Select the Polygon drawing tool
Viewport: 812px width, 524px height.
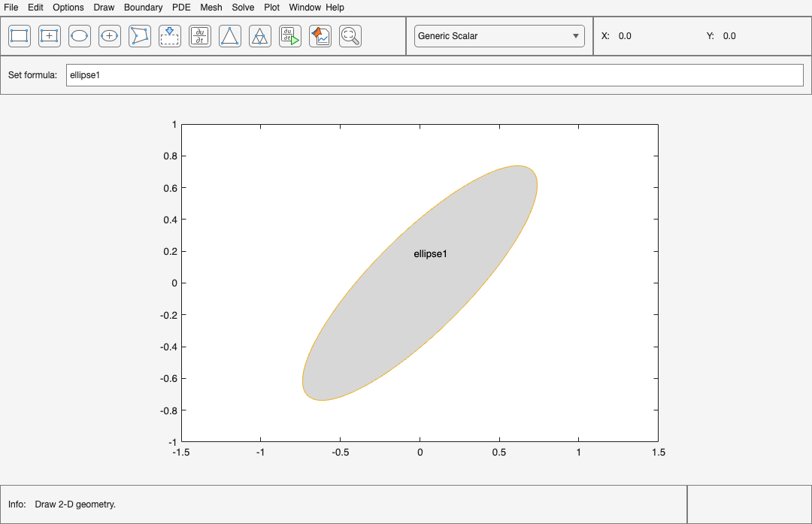coord(139,35)
